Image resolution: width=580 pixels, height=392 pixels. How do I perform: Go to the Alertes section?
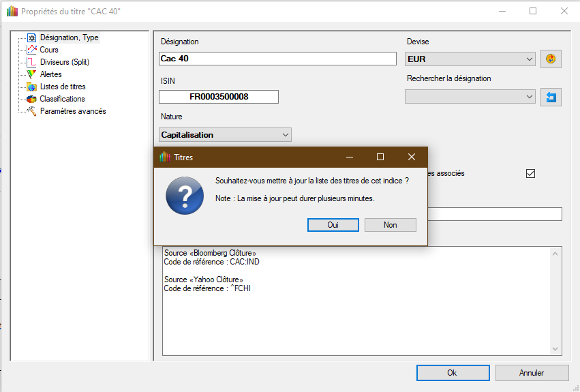50,74
